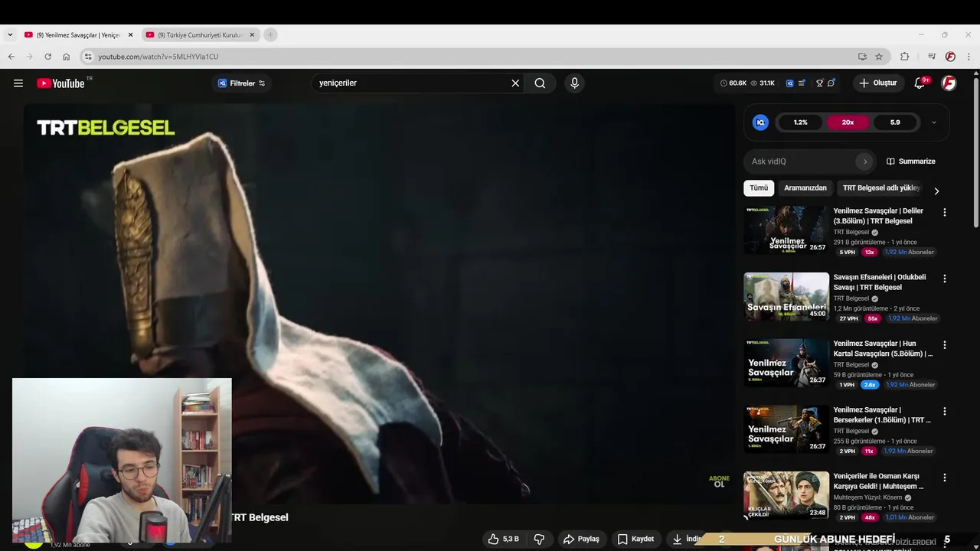This screenshot has width=980, height=551.
Task: Click the Summarize button
Action: point(911,161)
